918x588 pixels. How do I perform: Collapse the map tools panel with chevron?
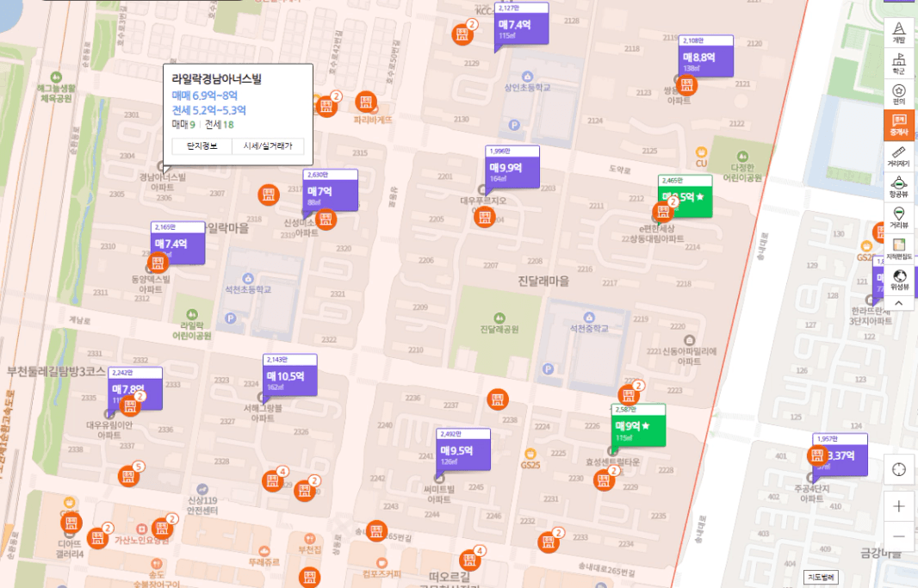899,303
